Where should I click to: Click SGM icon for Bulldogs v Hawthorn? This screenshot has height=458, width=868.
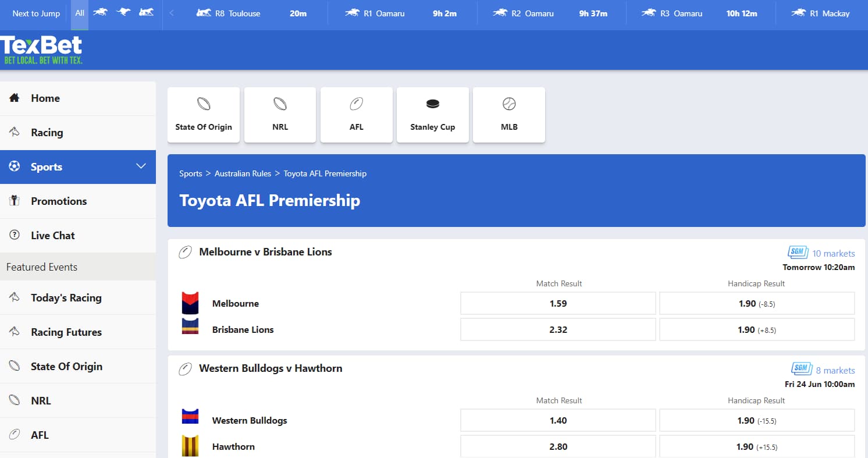[x=802, y=369]
